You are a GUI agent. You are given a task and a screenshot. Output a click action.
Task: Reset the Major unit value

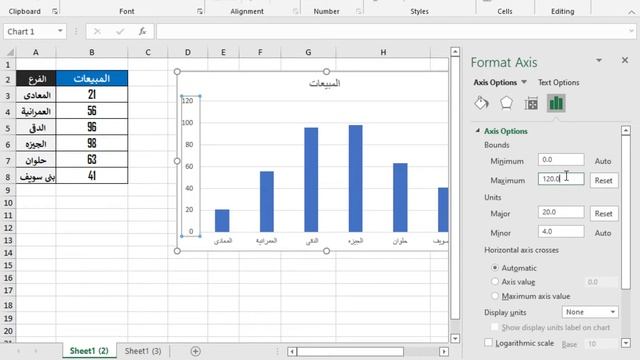coord(603,213)
